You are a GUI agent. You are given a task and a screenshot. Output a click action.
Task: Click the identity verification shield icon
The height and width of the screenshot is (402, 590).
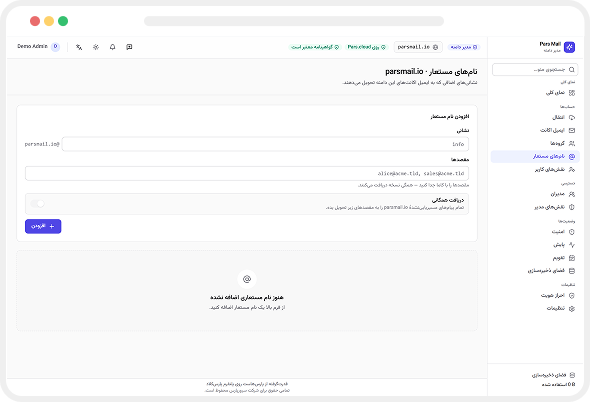[x=572, y=295]
